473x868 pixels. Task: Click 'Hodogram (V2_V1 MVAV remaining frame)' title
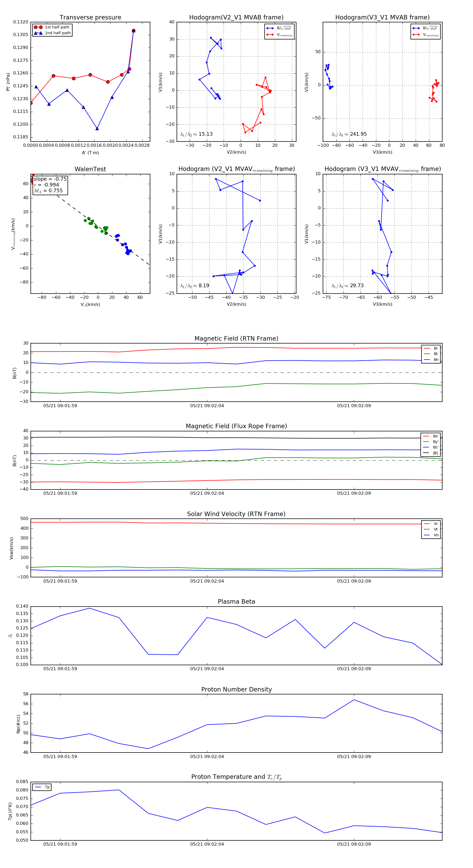pos(236,169)
